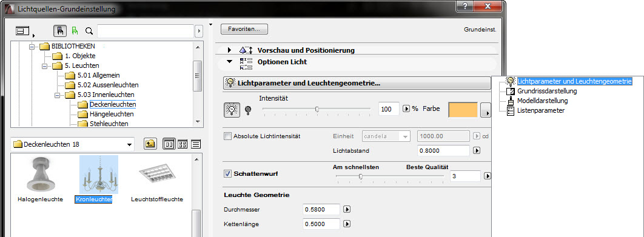
Task: Click the small triangle above the panel divider
Action: pos(211,25)
